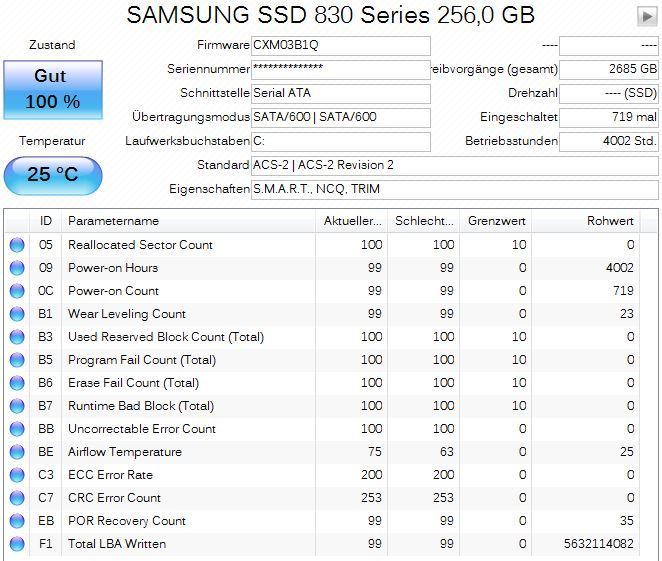This screenshot has height=561, width=662.
Task: Click status orb beside Airflow Temperature
Action: point(17,452)
